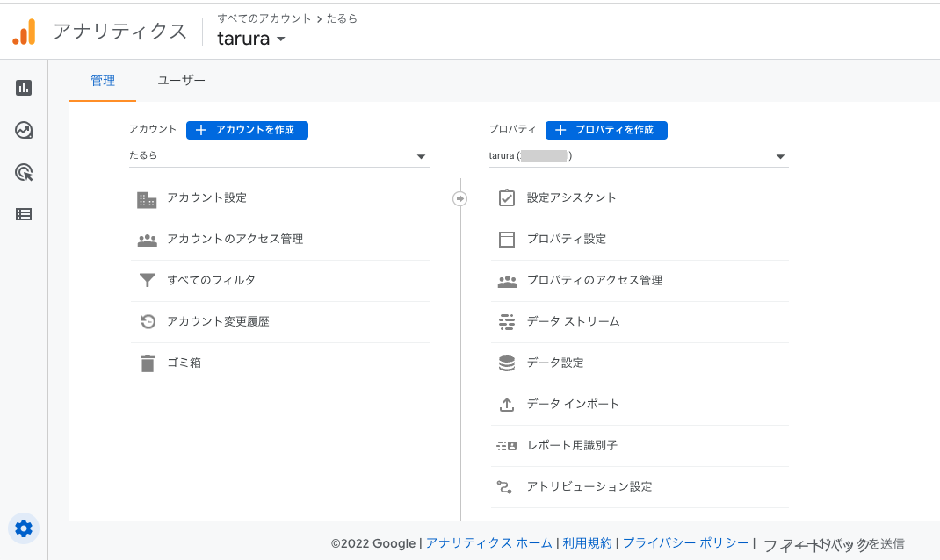The width and height of the screenshot is (940, 560).
Task: Click the checklist icon beside 設定アシスタント
Action: coord(507,197)
